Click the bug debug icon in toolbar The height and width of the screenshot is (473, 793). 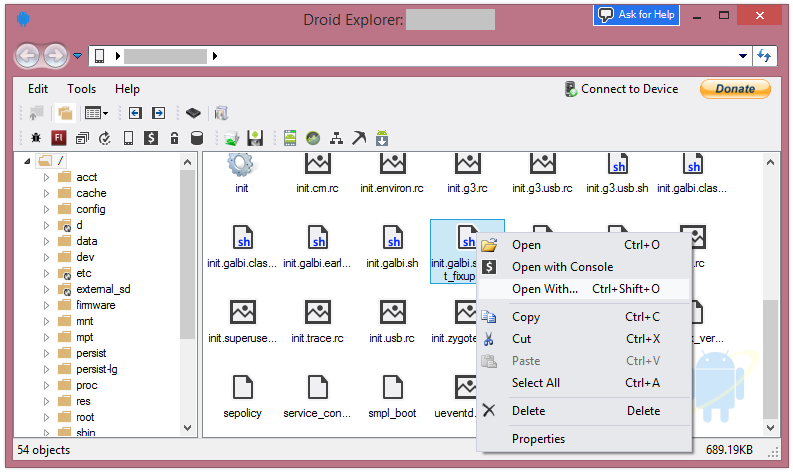[x=36, y=138]
